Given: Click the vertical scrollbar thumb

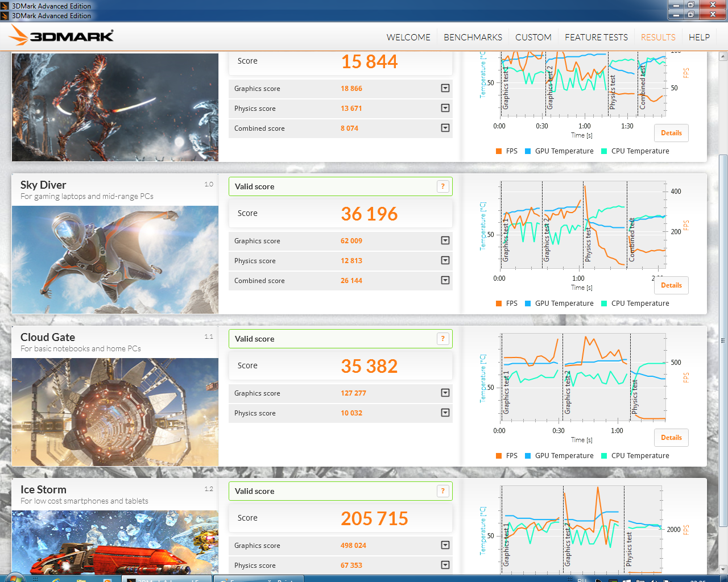Looking at the screenshot, I should pos(723,341).
